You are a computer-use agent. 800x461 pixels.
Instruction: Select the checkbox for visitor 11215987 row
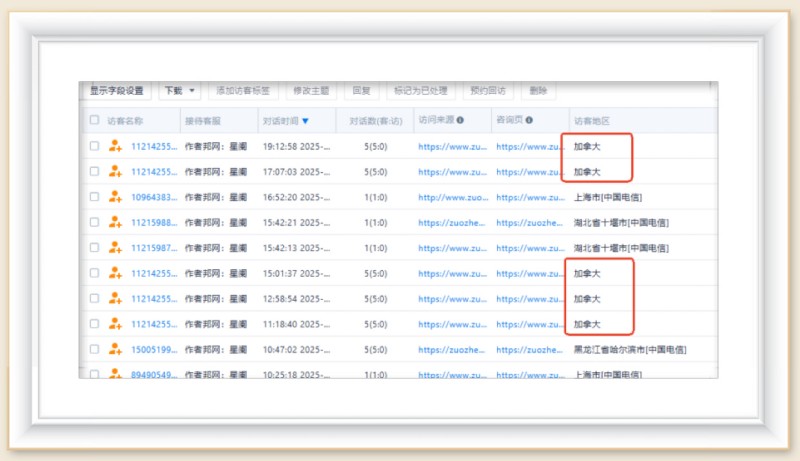[94, 248]
